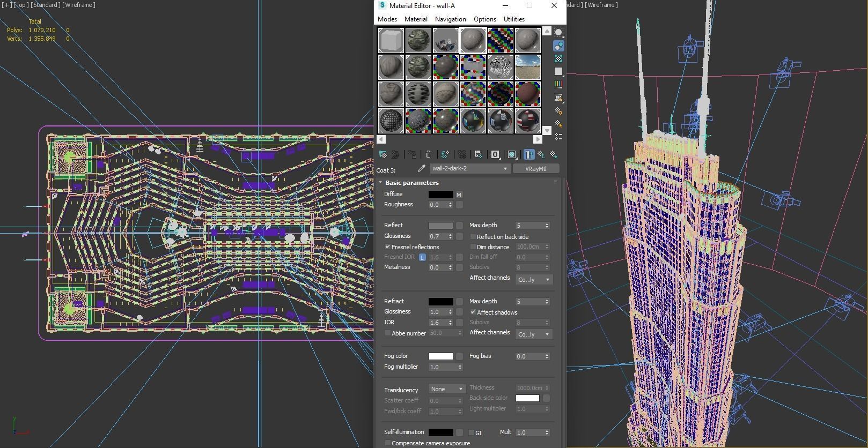
Task: Open Translucency None dropdown
Action: click(x=447, y=389)
